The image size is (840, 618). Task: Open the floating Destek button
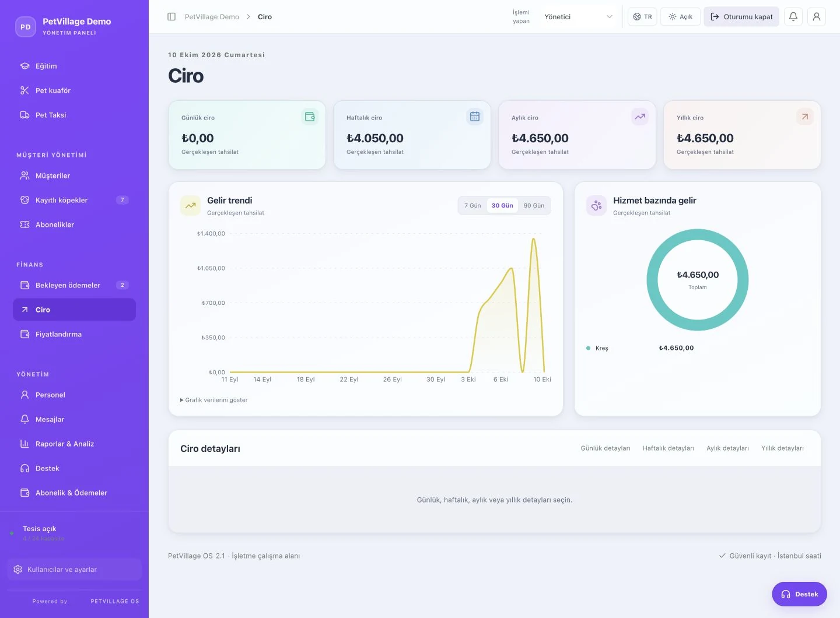[x=799, y=594]
